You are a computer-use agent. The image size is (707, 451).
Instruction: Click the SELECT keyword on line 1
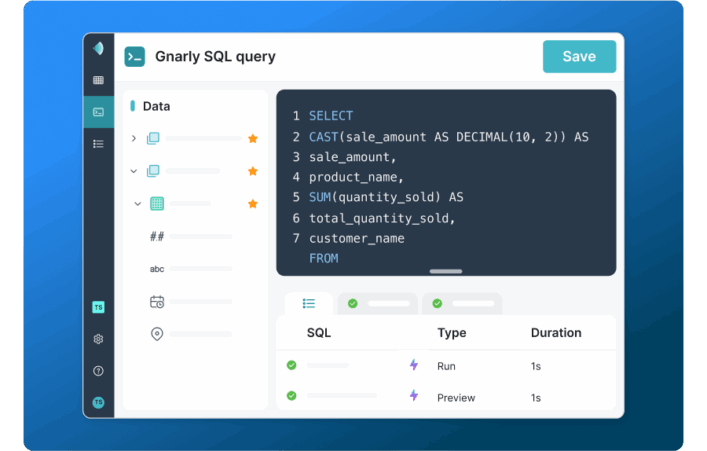pos(331,116)
